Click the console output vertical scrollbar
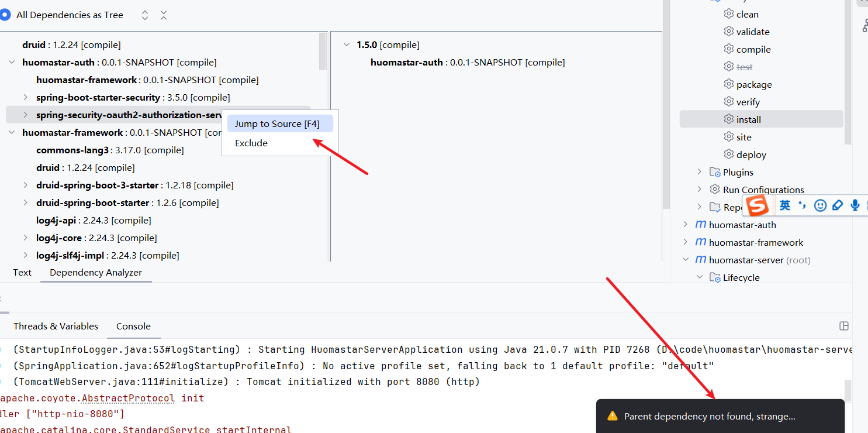This screenshot has width=868, height=433. point(848,390)
